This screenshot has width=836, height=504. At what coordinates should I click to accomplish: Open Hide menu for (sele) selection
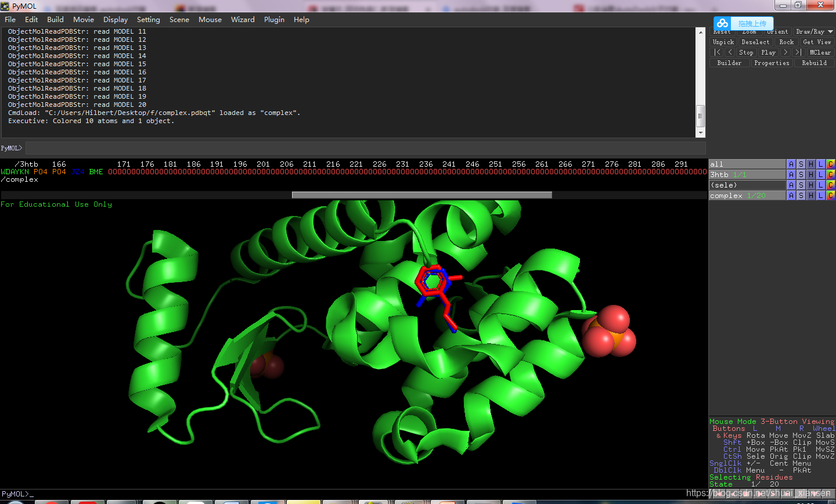(810, 185)
